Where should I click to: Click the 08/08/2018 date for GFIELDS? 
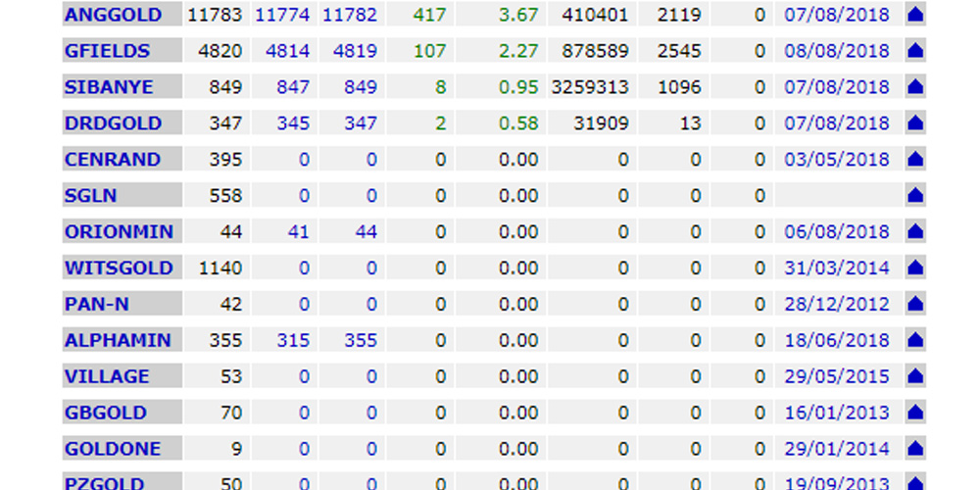[x=836, y=51]
